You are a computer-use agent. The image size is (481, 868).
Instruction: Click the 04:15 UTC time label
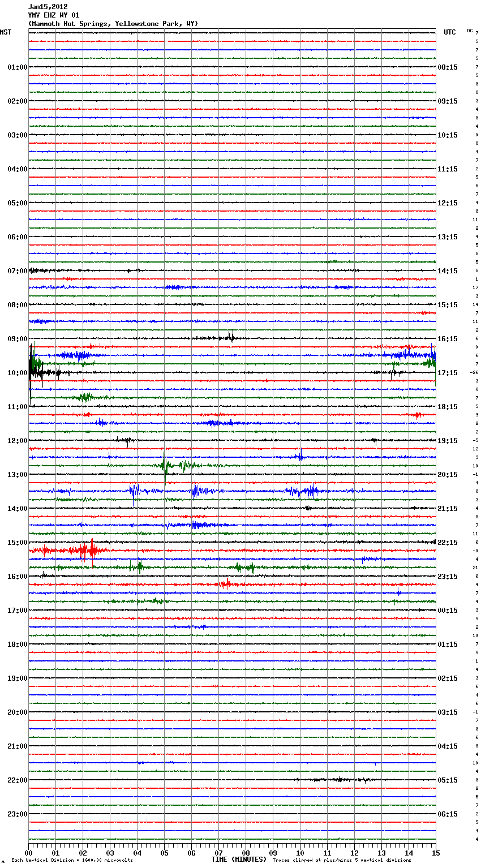click(448, 746)
